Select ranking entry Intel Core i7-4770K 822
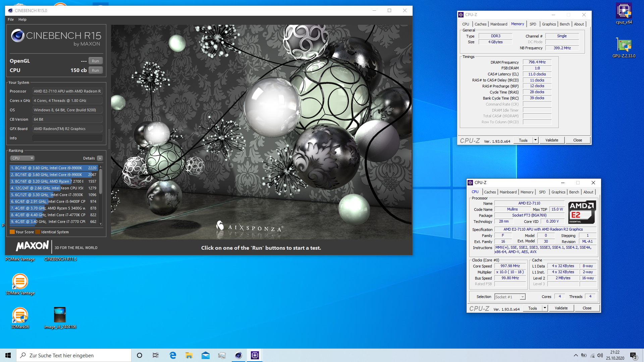The image size is (644, 362). 54,215
